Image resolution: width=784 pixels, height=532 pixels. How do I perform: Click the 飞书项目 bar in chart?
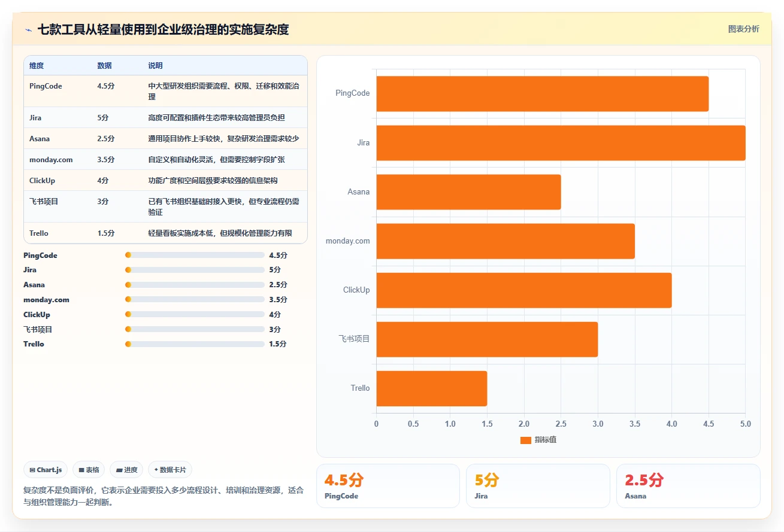tap(487, 339)
